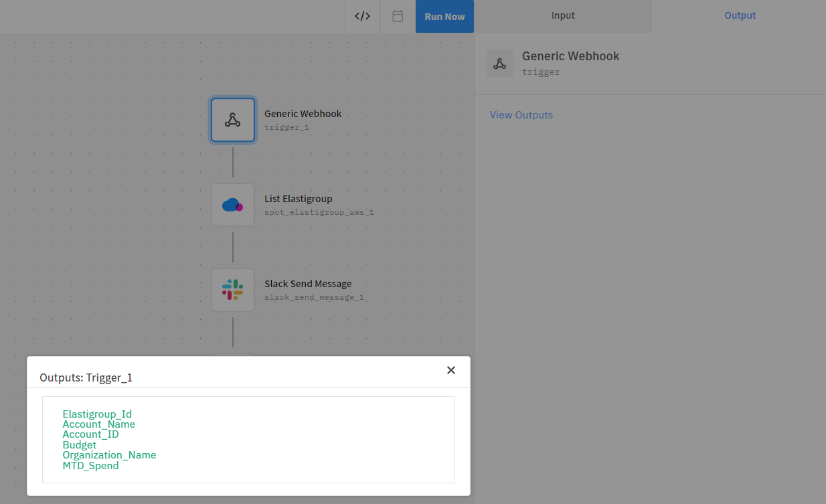Choose the Account_ID output variable

90,434
